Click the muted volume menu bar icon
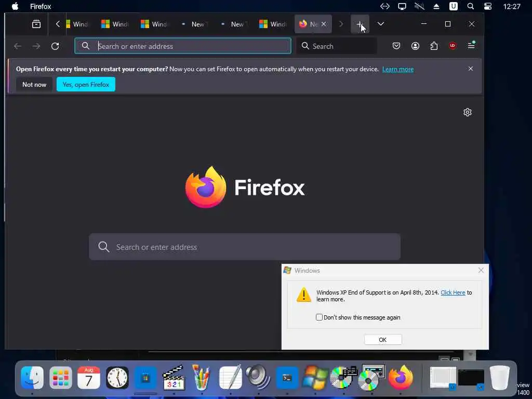The width and height of the screenshot is (532, 399). click(x=419, y=6)
